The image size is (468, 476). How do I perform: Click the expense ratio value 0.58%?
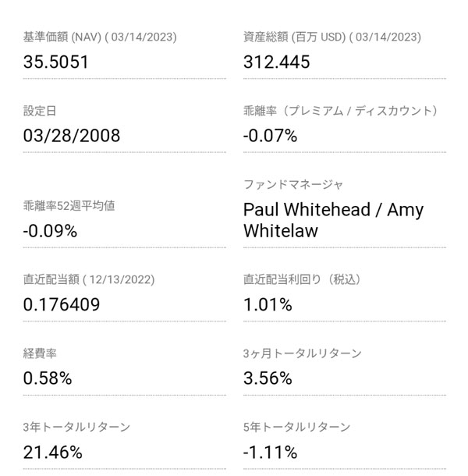(x=48, y=378)
